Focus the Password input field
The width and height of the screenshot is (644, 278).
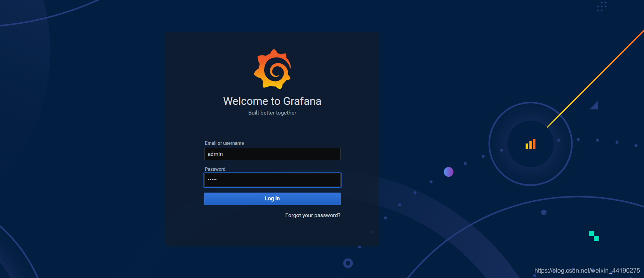click(272, 180)
